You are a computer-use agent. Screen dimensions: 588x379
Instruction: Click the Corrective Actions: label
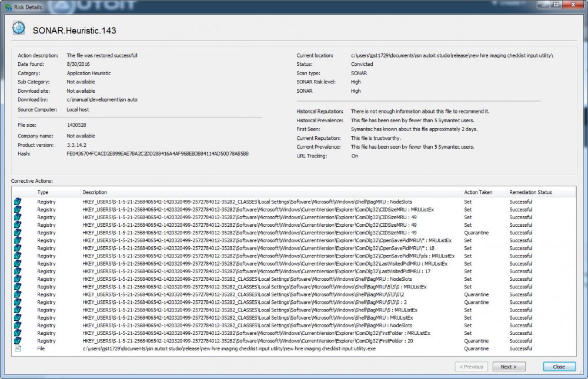pyautogui.click(x=32, y=181)
